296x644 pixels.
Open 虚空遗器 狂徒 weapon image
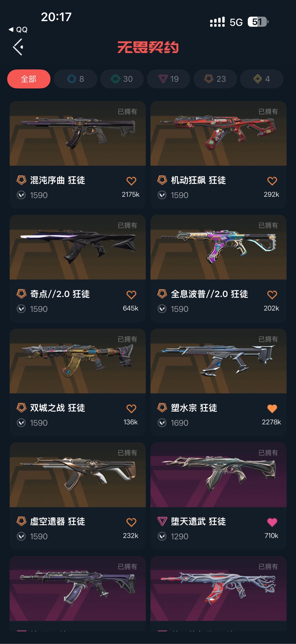tap(78, 475)
